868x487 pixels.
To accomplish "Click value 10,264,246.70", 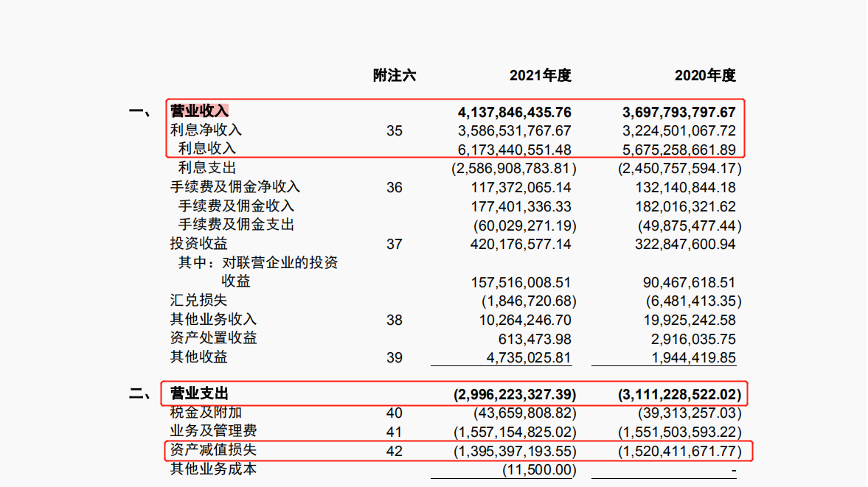I will click(x=525, y=320).
